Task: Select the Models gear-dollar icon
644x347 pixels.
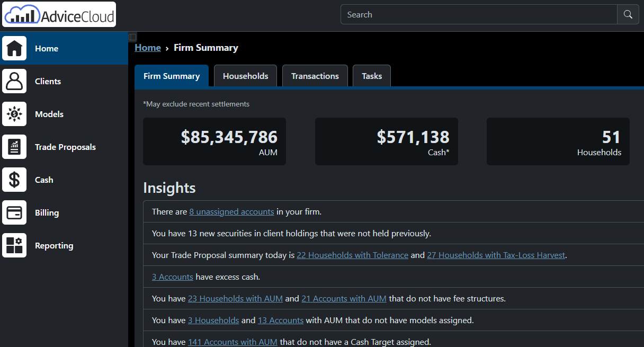Action: pyautogui.click(x=14, y=114)
